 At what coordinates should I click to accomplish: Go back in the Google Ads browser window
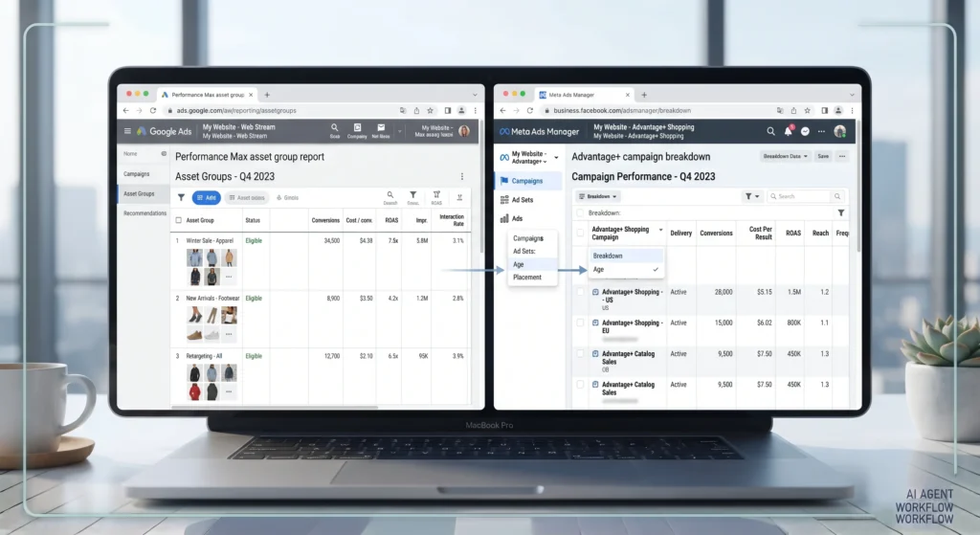126,111
